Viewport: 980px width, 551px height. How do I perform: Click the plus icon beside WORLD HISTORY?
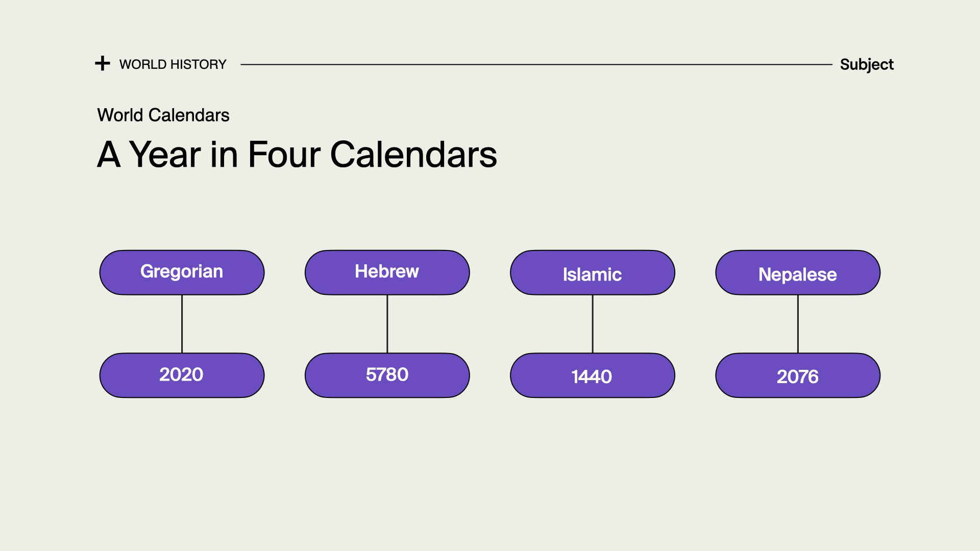point(103,64)
